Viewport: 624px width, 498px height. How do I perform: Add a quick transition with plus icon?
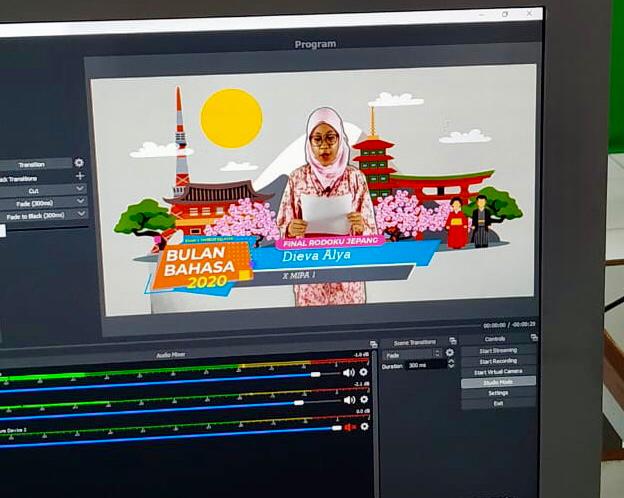click(x=80, y=176)
